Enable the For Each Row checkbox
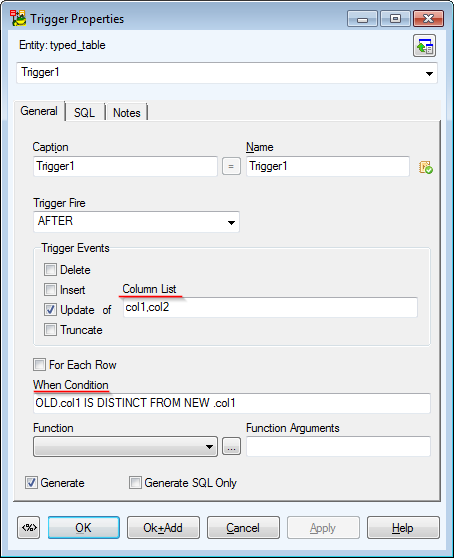Screen dimensions: 454x558 coord(39,365)
